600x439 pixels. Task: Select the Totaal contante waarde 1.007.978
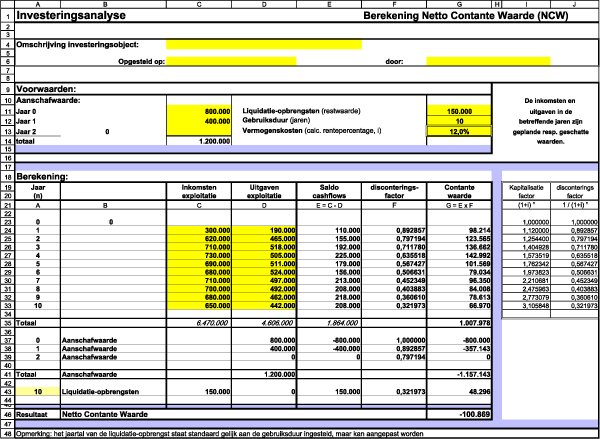pos(473,323)
